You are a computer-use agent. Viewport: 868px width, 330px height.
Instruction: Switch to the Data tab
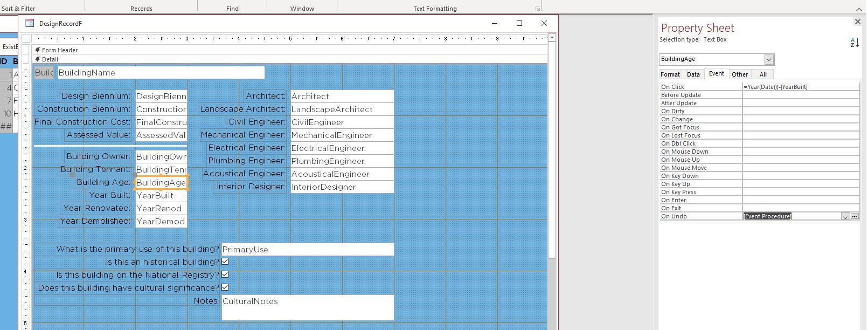click(x=693, y=74)
